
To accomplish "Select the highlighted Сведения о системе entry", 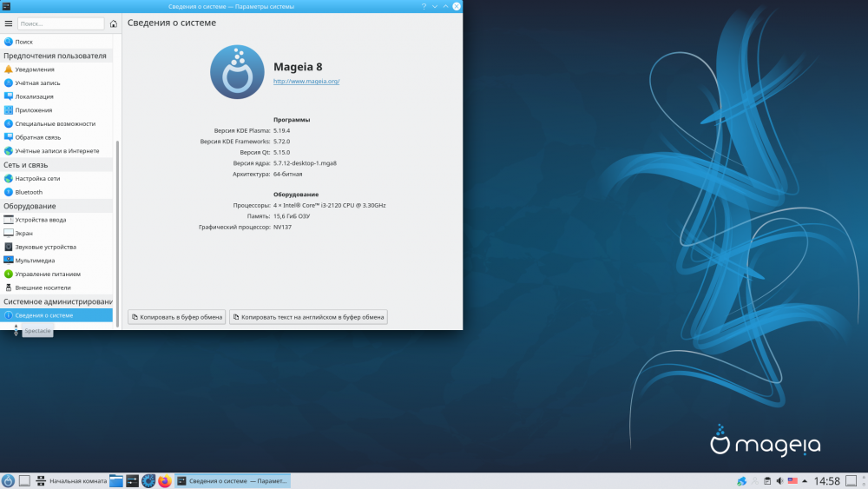I will pyautogui.click(x=56, y=315).
